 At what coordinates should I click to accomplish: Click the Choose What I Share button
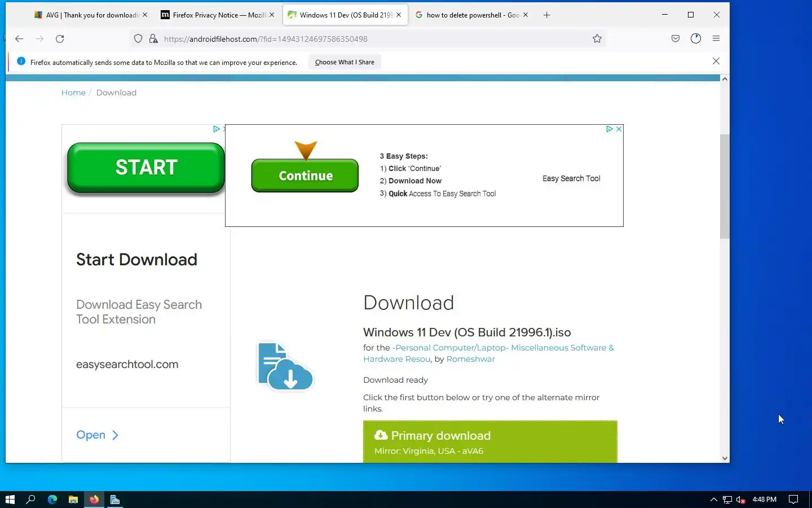click(x=345, y=62)
